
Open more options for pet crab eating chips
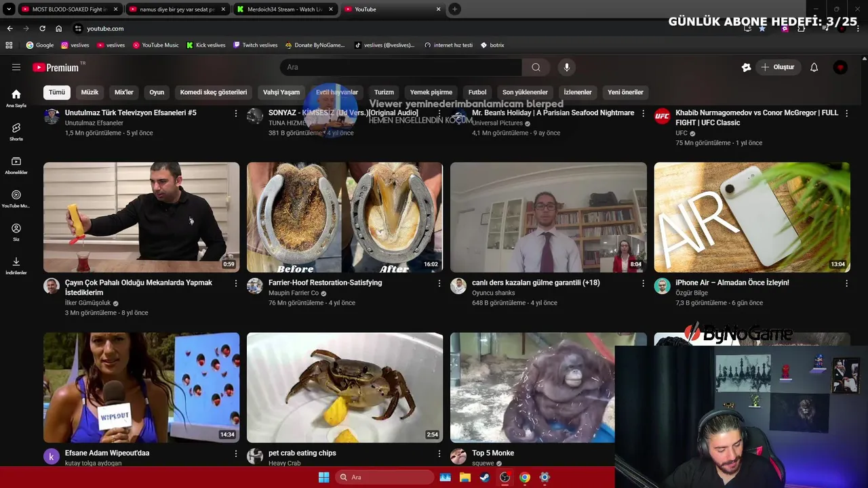[439, 453]
